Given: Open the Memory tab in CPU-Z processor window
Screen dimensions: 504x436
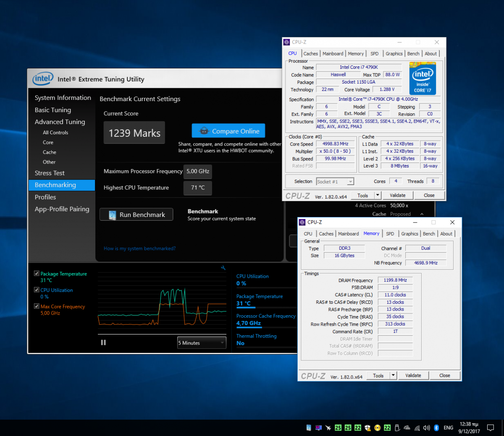Looking at the screenshot, I should [356, 54].
